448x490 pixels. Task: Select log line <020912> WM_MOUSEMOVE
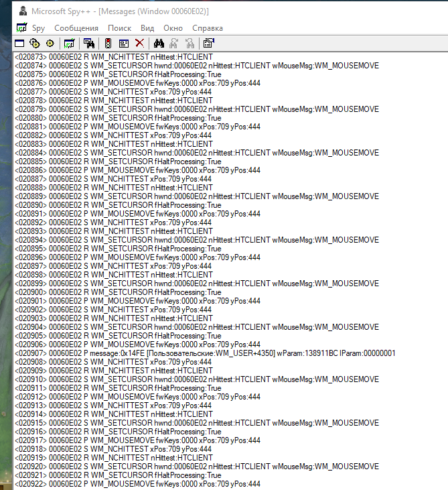point(138,397)
